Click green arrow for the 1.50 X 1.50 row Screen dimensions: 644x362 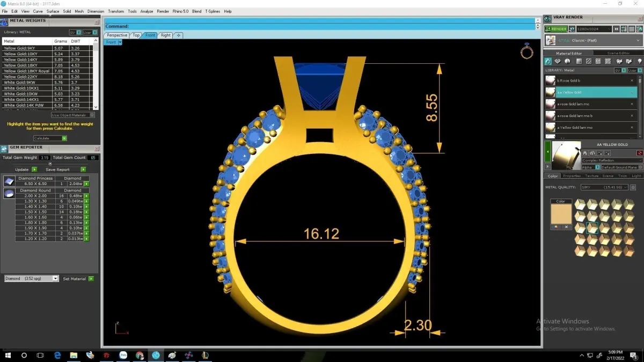pos(86,212)
